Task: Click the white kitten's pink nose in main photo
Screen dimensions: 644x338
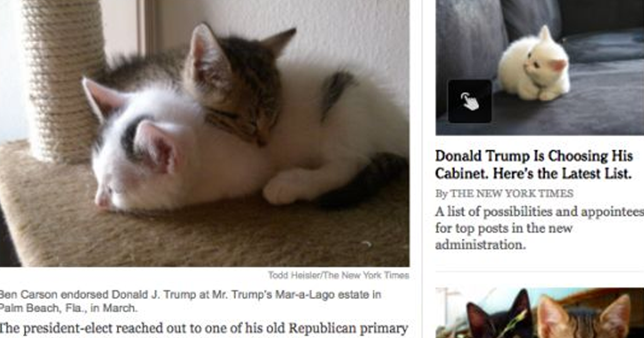Action: 101,202
